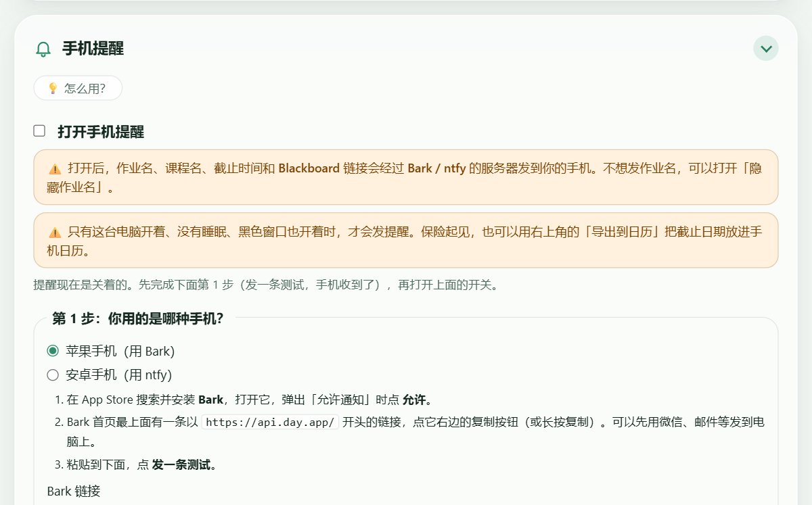The width and height of the screenshot is (812, 505).
Task: Click the 第 1 步：你用的是哪种手机？ heading
Action: 138,318
